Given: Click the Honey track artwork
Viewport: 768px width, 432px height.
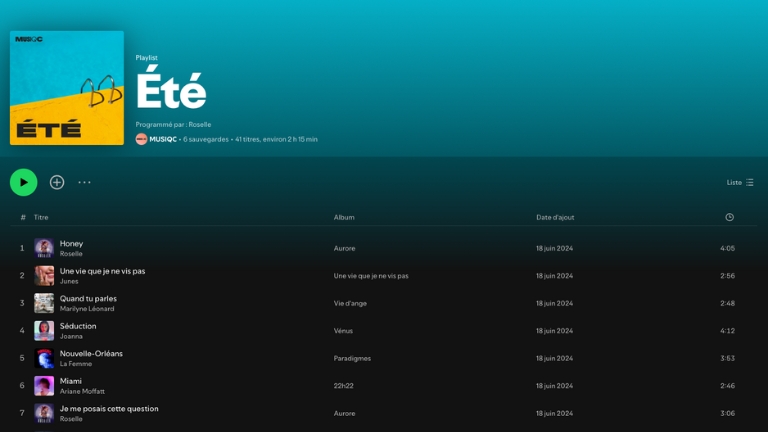Looking at the screenshot, I should point(44,248).
